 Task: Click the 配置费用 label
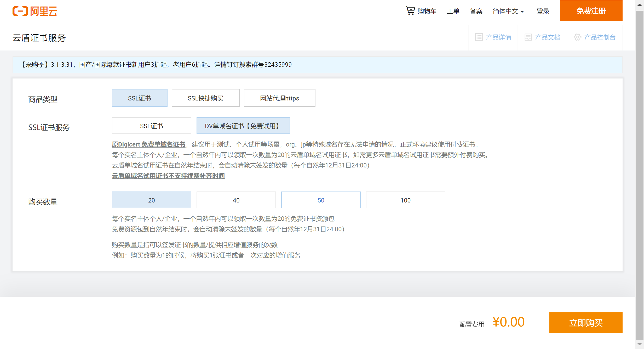coord(472,324)
